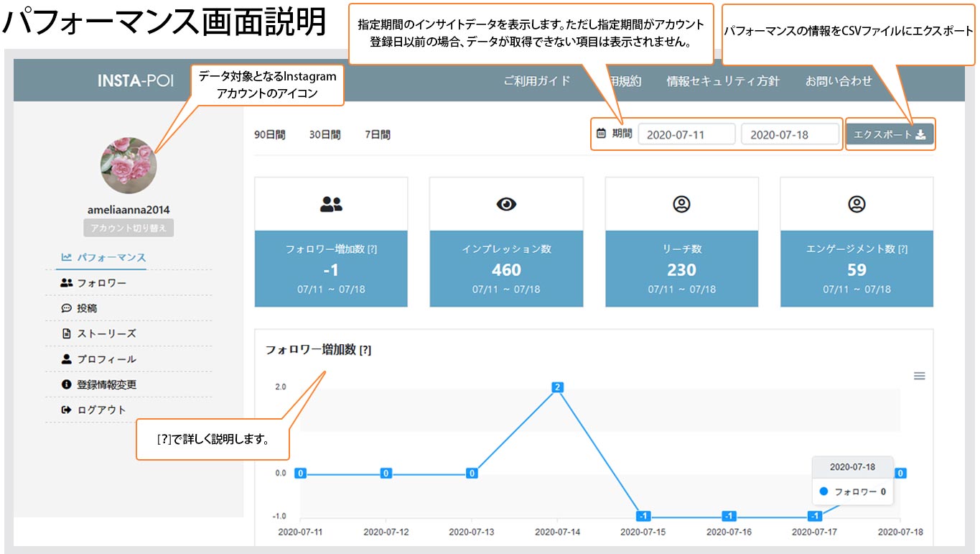This screenshot has width=980, height=554.
Task: Select the 90日間 period filter
Action: pyautogui.click(x=270, y=134)
